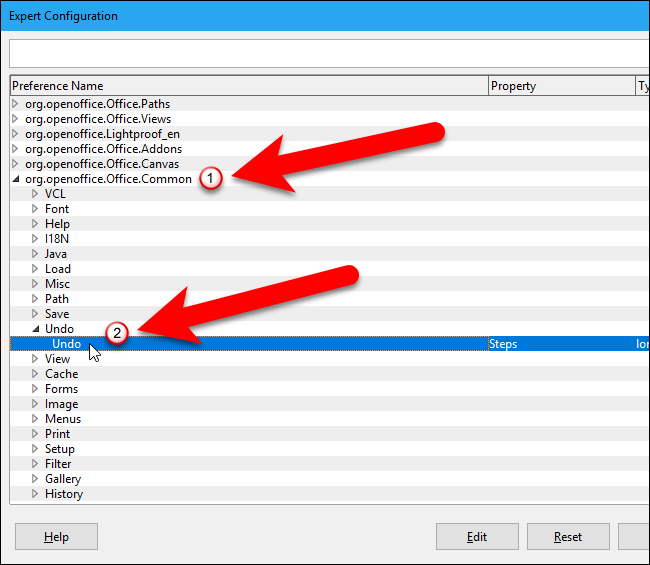Expand the Misc node arrow
Screen dimensions: 650x565
(x=35, y=284)
